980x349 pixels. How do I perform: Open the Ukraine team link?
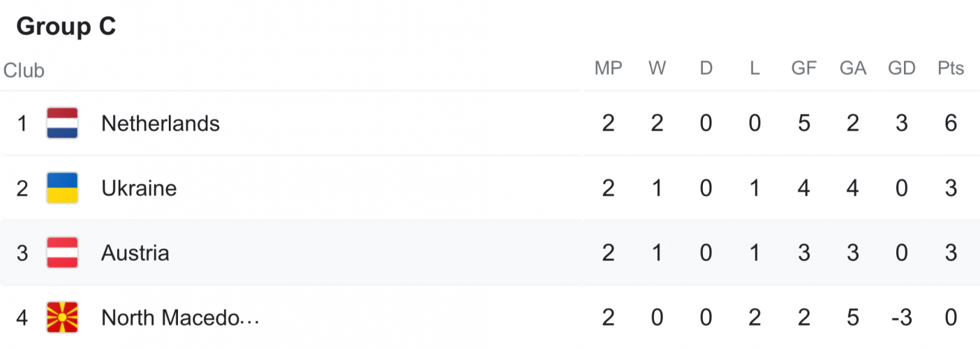tap(138, 188)
